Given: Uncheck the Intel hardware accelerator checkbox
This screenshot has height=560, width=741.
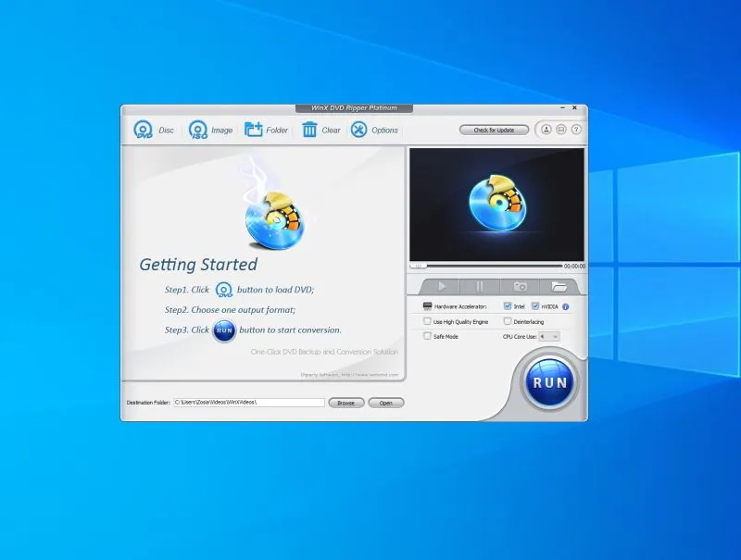Looking at the screenshot, I should click(x=508, y=306).
